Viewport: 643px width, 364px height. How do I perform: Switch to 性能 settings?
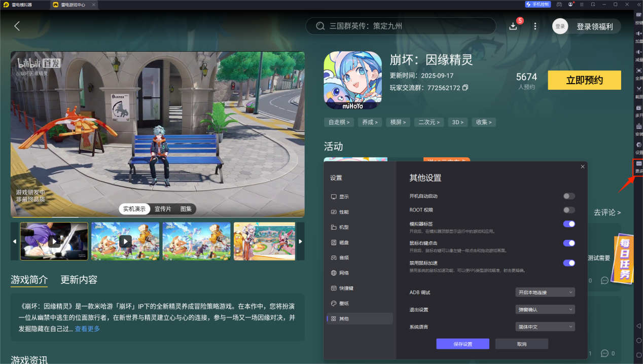(360, 212)
